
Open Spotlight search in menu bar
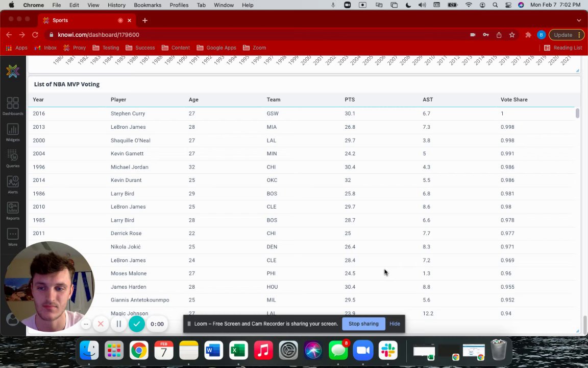(x=496, y=5)
